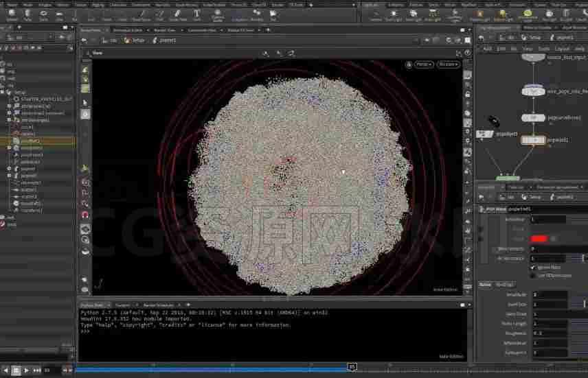
Task: Switch to the Scene View tab
Action: 91,30
